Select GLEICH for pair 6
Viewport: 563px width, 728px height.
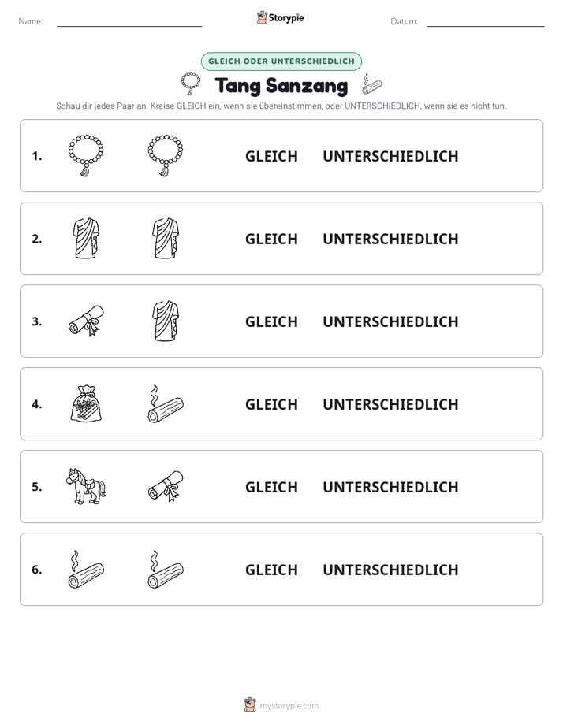pos(271,570)
